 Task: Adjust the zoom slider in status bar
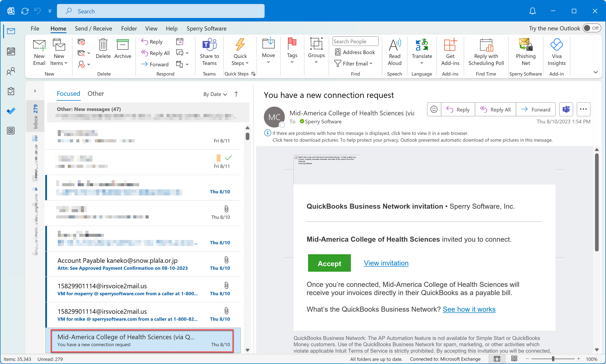tap(553, 359)
